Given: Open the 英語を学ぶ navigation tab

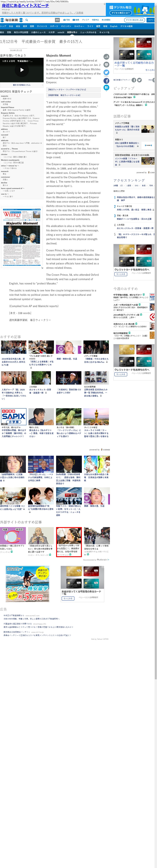Looking at the screenshot, I should point(72,32).
